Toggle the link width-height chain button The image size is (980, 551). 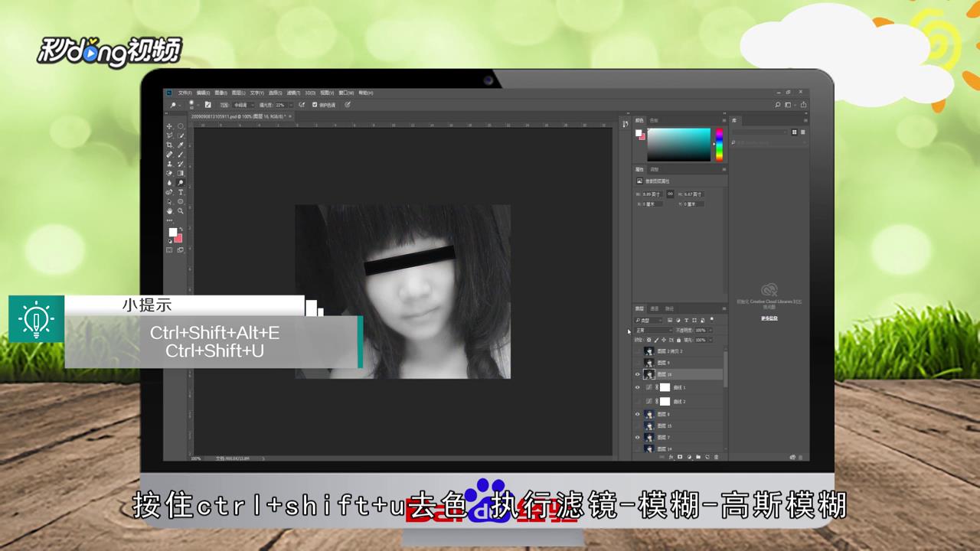tap(670, 194)
